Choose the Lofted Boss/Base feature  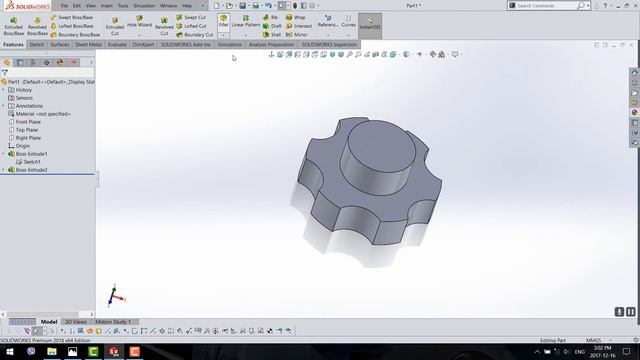tap(72, 26)
